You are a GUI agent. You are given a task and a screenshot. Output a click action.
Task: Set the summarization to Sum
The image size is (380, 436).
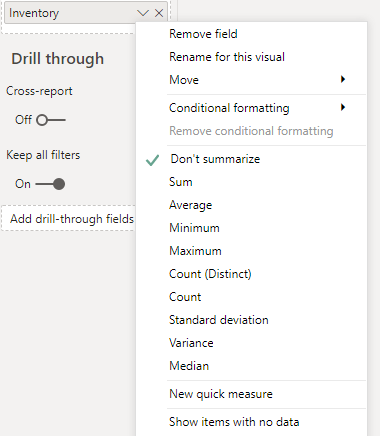(x=181, y=182)
